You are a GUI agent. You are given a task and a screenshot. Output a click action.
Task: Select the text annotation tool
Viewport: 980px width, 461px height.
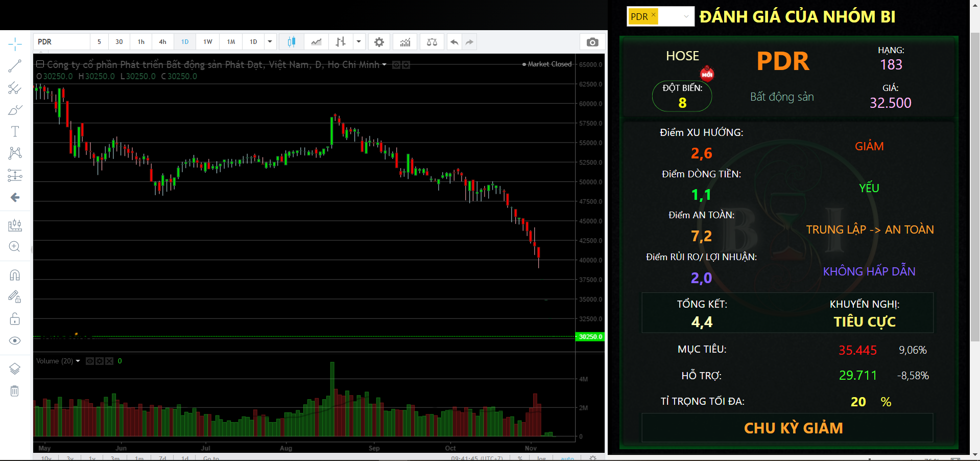tap(15, 131)
